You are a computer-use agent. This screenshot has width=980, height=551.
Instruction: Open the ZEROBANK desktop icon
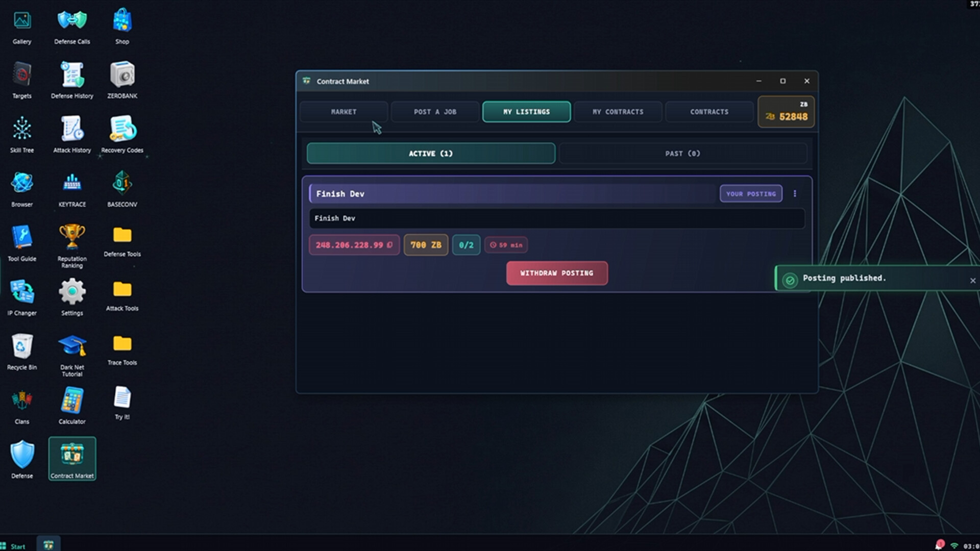(122, 80)
